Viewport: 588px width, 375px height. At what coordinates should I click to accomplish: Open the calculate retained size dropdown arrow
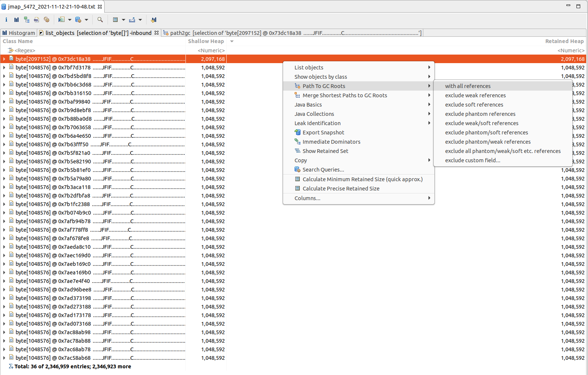[x=124, y=20]
